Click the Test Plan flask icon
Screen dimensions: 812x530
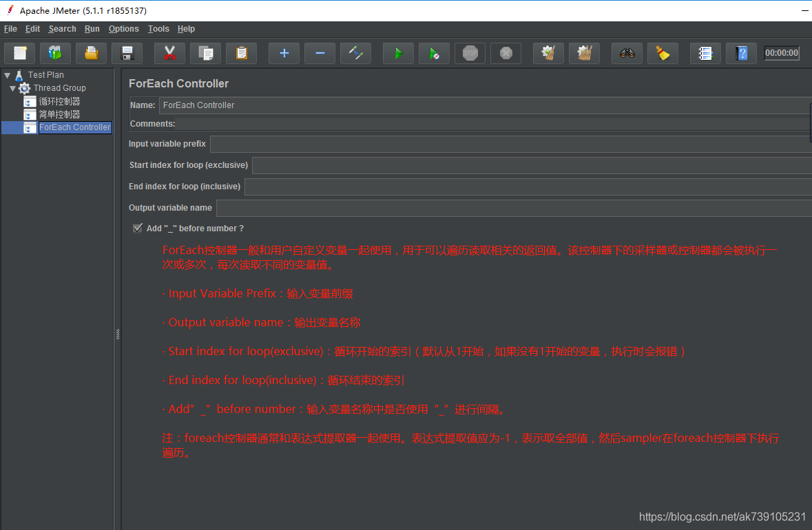point(19,75)
